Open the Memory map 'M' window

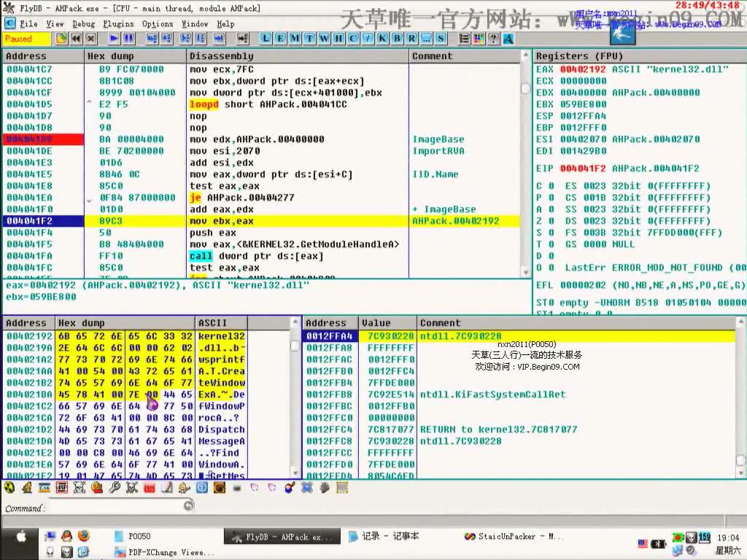click(x=294, y=38)
